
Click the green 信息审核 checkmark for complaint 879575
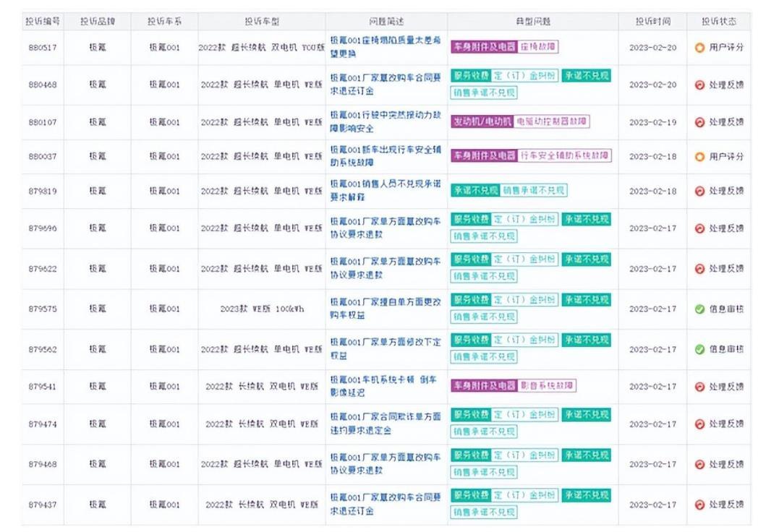coord(699,309)
